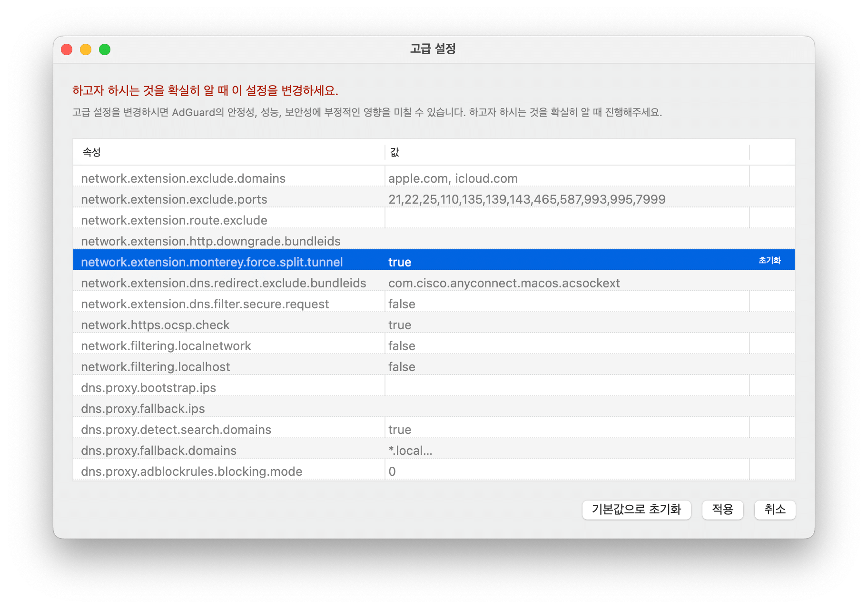
Task: Select network.extension.dns.redirect.exclude.bundleids property
Action: (x=224, y=283)
